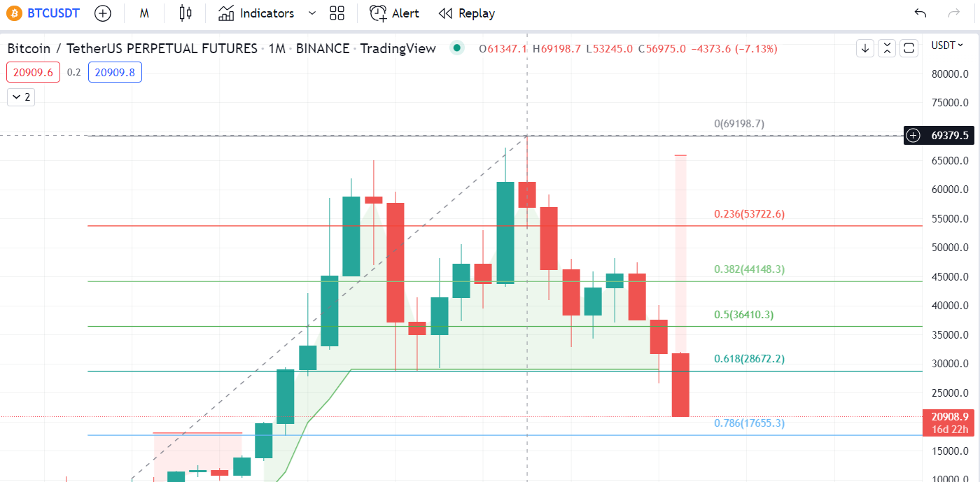Open the Indicators dialog

(256, 13)
